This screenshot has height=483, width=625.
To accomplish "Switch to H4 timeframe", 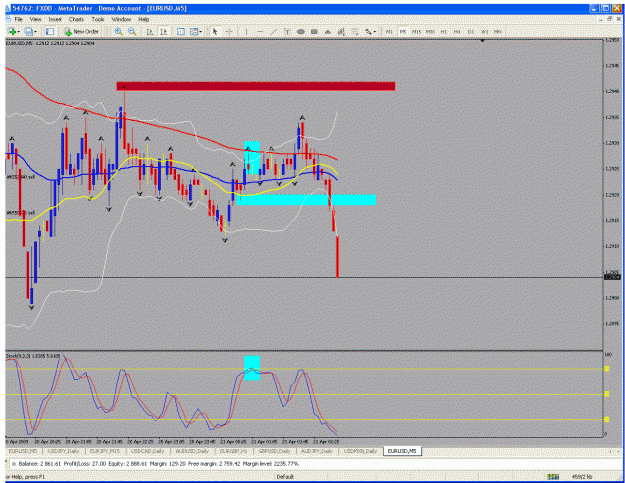I will click(x=457, y=31).
